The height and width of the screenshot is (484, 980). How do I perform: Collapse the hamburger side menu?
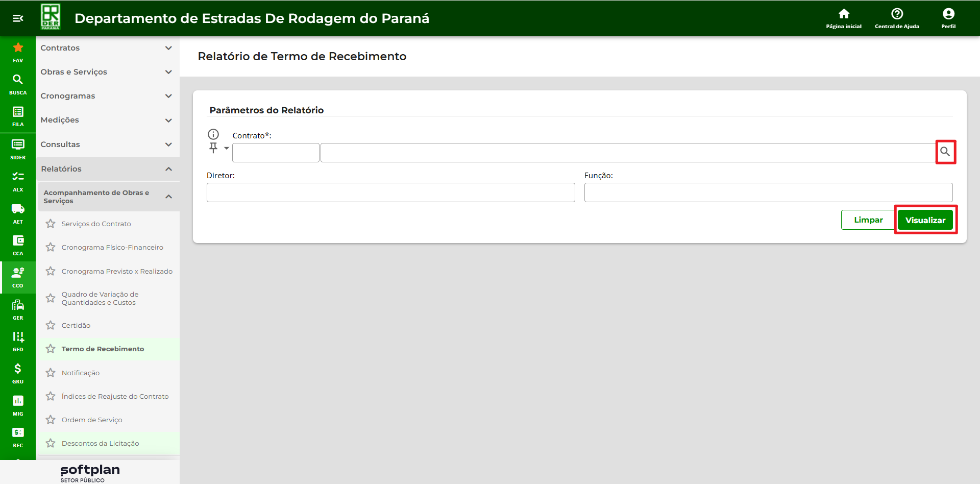tap(18, 18)
